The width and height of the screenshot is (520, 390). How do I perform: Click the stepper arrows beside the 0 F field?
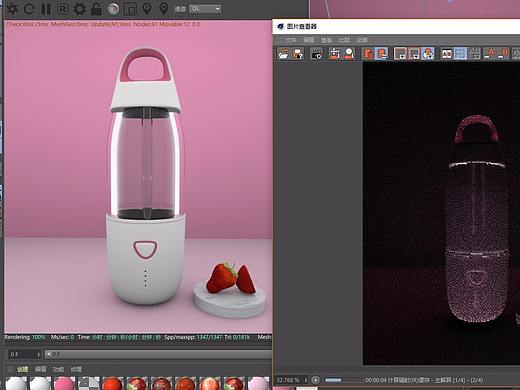[x=38, y=354]
